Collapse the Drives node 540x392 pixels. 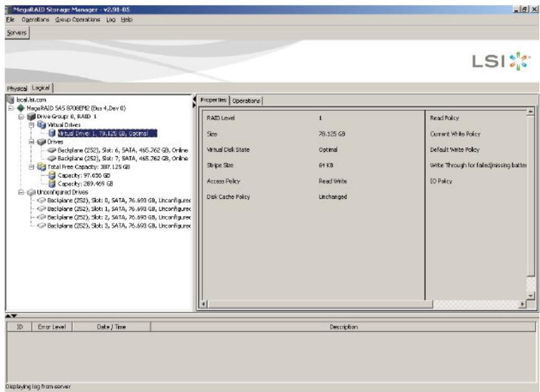click(32, 142)
